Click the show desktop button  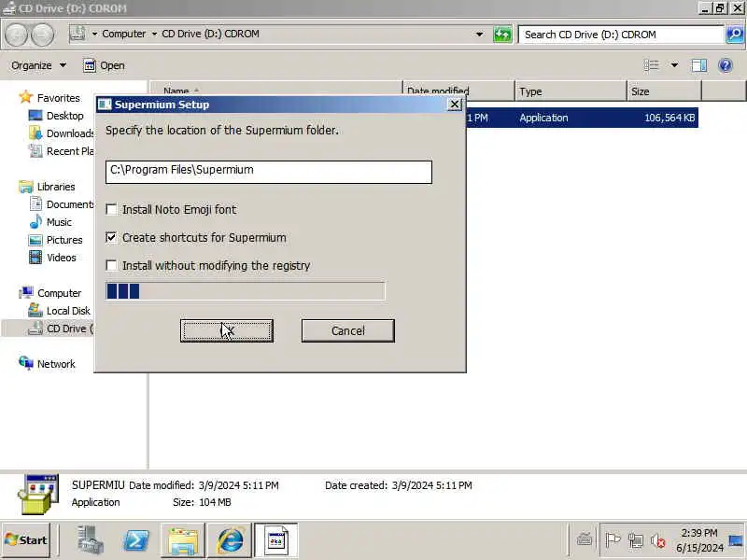click(x=736, y=540)
